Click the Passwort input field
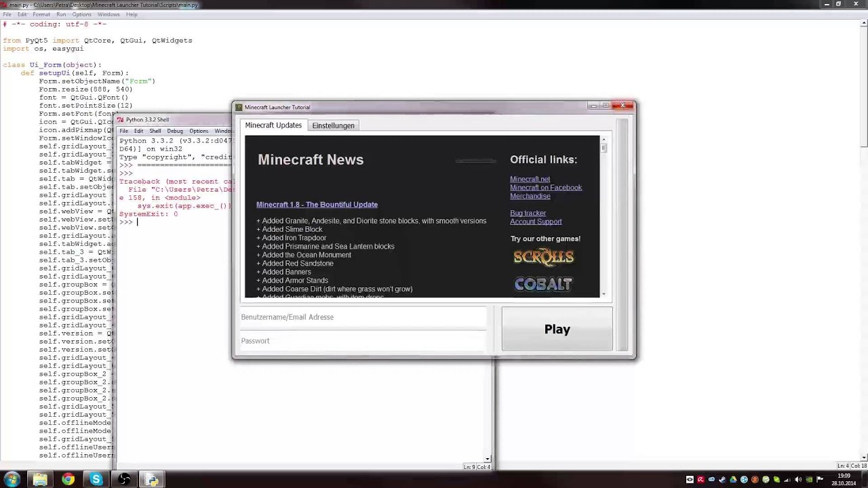The width and height of the screenshot is (868, 488). pyautogui.click(x=363, y=341)
